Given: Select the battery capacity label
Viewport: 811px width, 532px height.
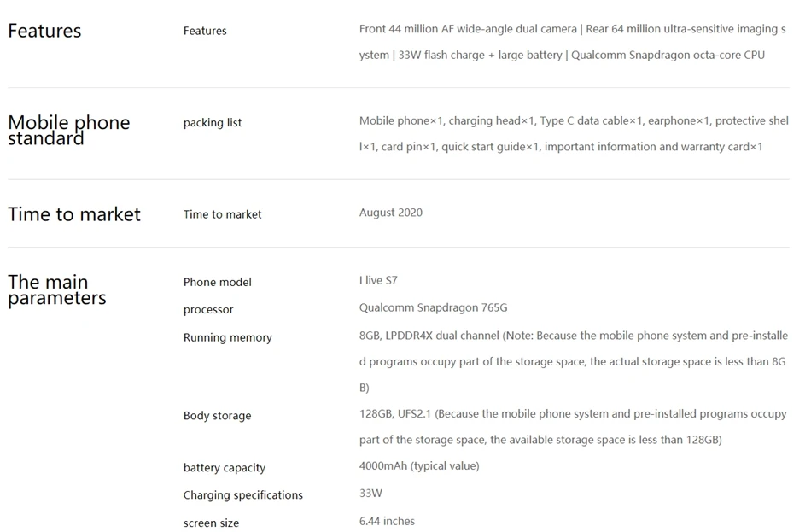Looking at the screenshot, I should (225, 468).
